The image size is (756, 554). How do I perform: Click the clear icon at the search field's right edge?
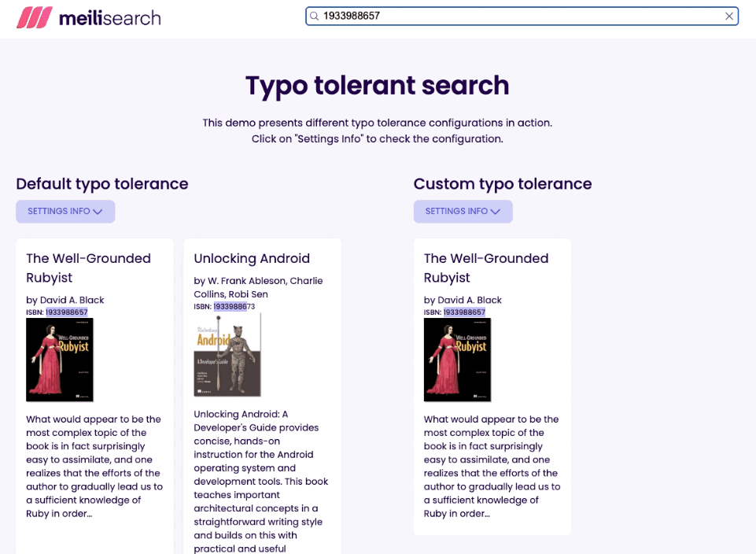point(729,16)
